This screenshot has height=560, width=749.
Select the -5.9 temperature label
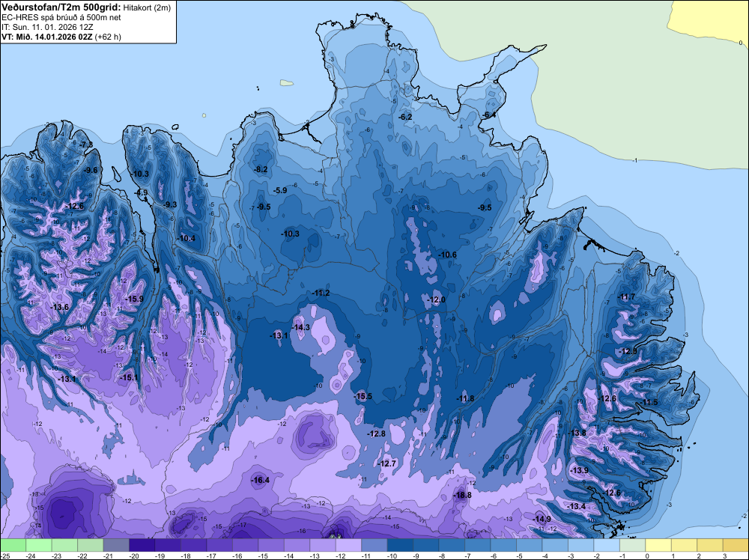click(x=280, y=190)
